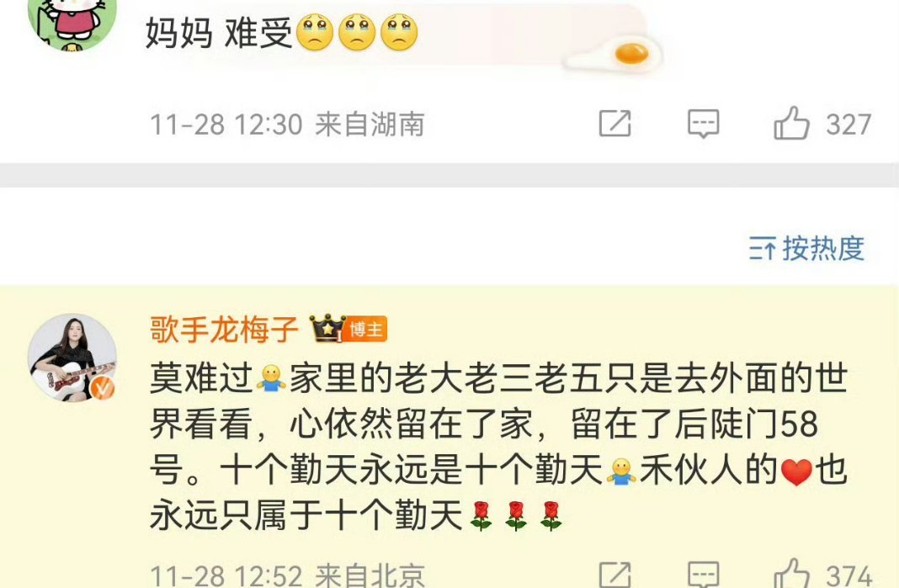This screenshot has width=899, height=588.
Task: Open 歌手龙梅子 profile from the username
Action: [224, 330]
